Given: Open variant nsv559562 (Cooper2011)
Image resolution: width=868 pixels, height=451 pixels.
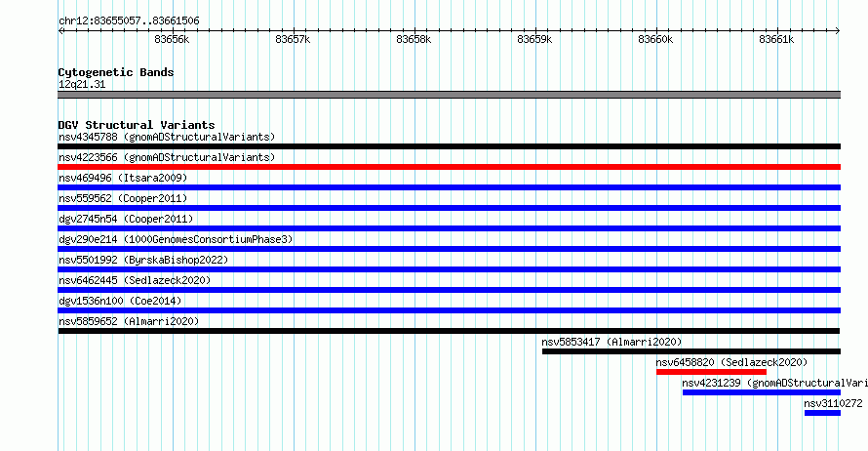Looking at the screenshot, I should (x=123, y=198).
